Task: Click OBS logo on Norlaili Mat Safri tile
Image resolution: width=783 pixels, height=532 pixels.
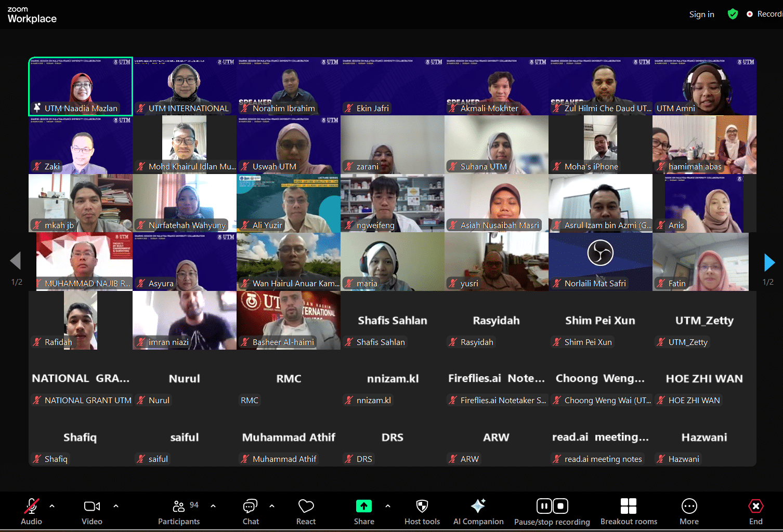Action: point(601,253)
